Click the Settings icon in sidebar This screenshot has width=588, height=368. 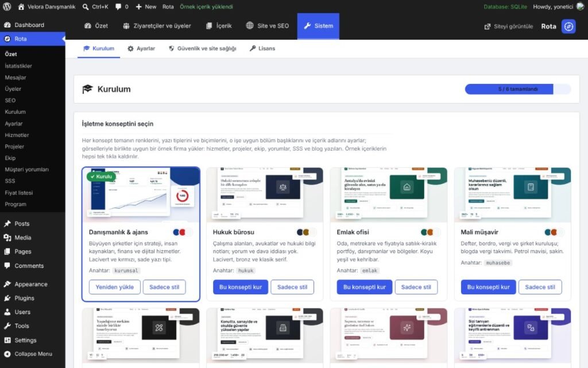click(x=7, y=340)
